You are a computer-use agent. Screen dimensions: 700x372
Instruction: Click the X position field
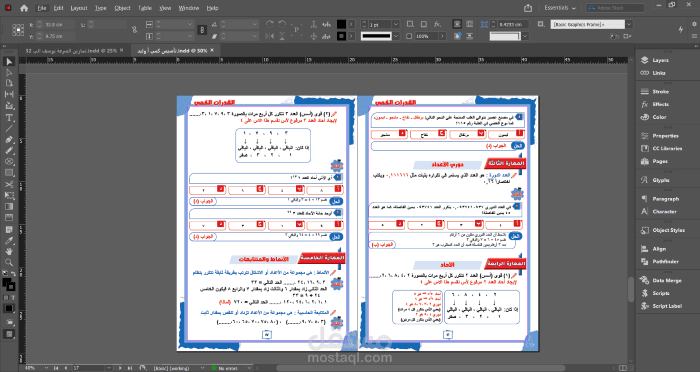59,24
